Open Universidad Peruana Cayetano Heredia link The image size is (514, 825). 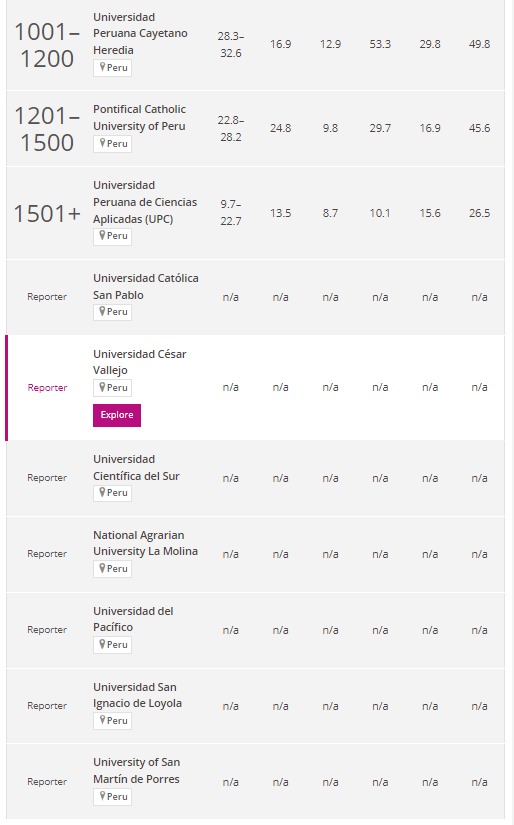[140, 34]
